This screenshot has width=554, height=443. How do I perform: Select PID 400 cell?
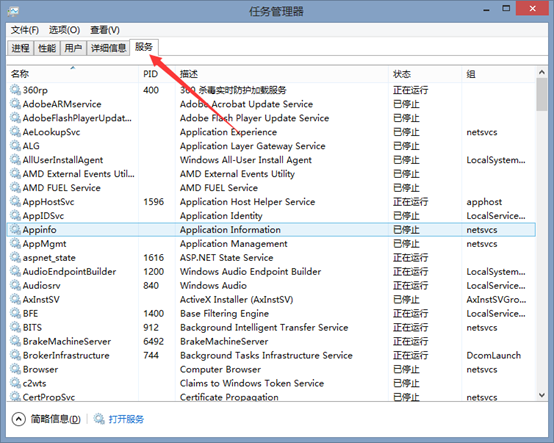151,90
